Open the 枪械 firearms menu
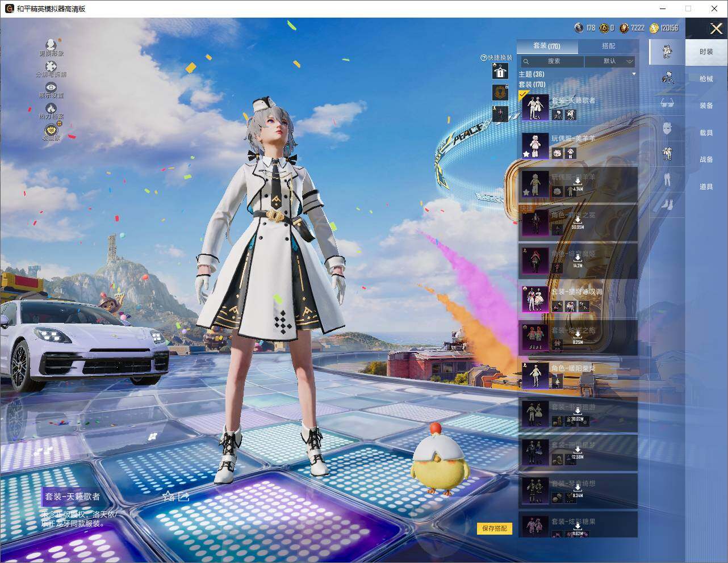The width and height of the screenshot is (728, 563). pyautogui.click(x=706, y=79)
